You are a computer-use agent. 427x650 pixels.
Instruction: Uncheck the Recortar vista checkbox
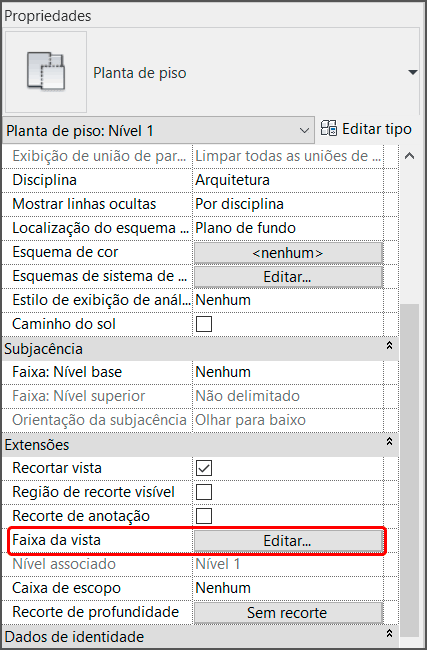(x=204, y=468)
